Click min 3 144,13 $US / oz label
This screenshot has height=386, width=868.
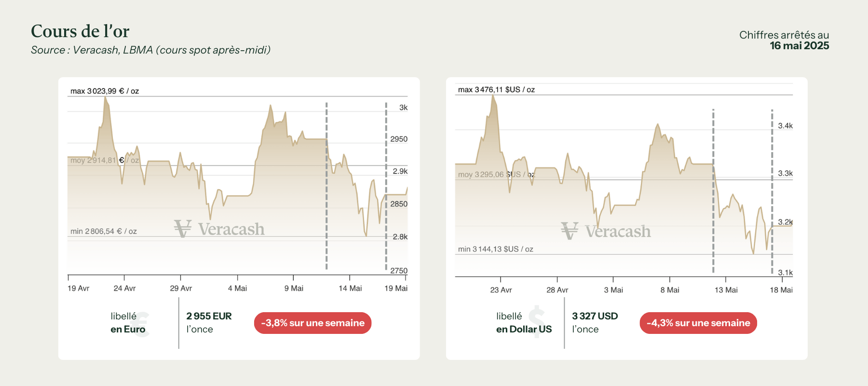tap(495, 249)
